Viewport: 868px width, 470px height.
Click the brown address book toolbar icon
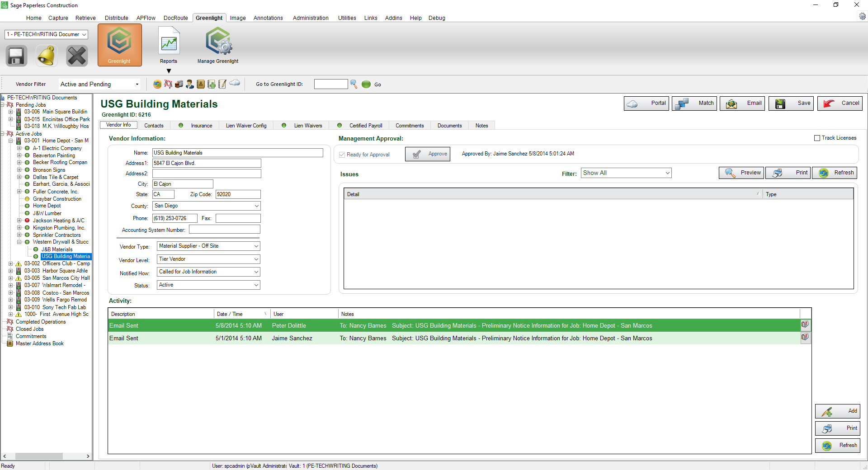click(x=201, y=84)
